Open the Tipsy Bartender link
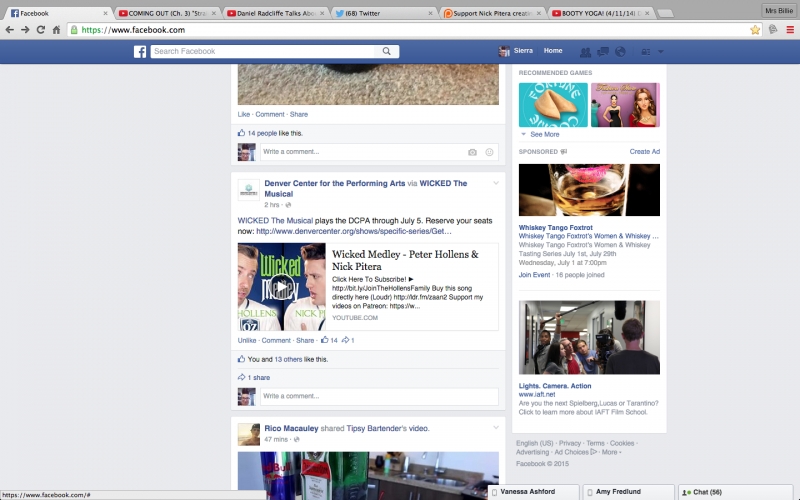The width and height of the screenshot is (800, 500). pos(377,428)
